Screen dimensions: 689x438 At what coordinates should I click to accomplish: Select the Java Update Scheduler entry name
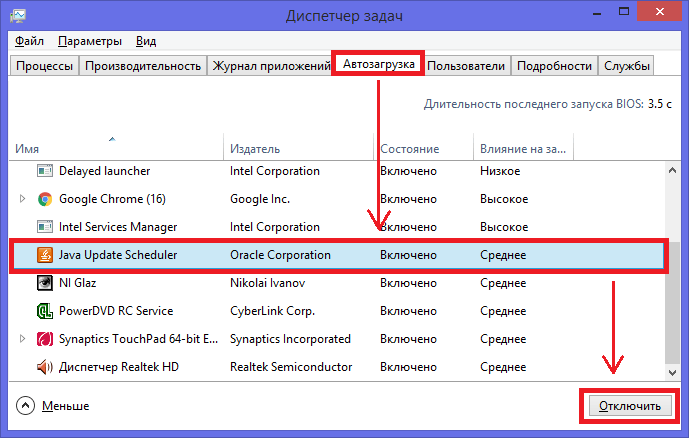click(x=118, y=255)
